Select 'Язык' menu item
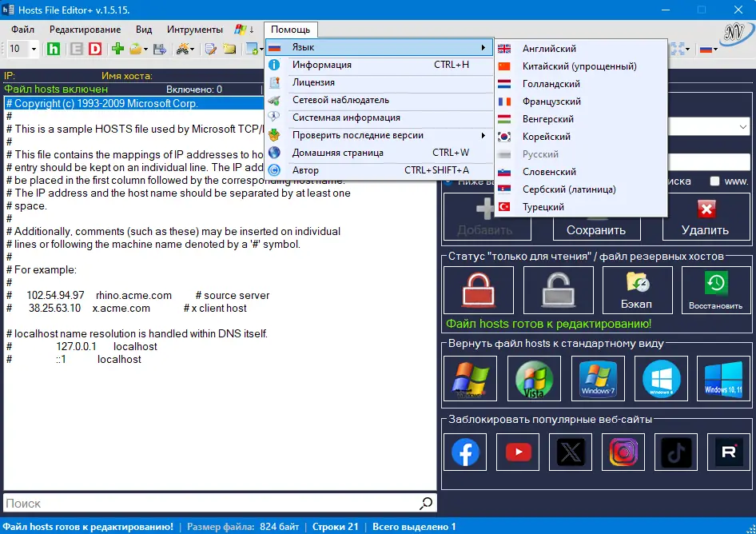This screenshot has width=756, height=534. pyautogui.click(x=379, y=47)
